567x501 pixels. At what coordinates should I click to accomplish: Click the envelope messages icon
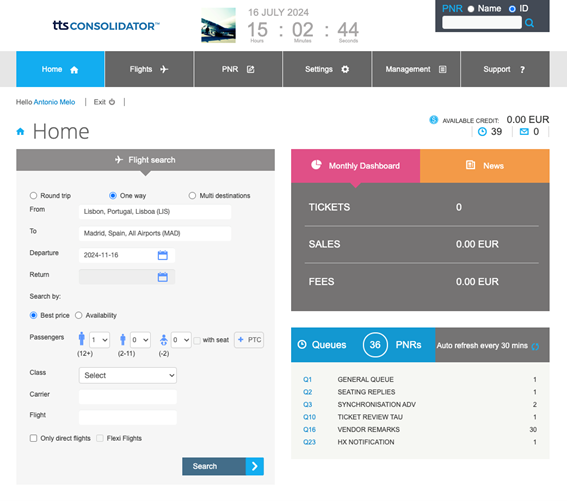click(x=524, y=132)
